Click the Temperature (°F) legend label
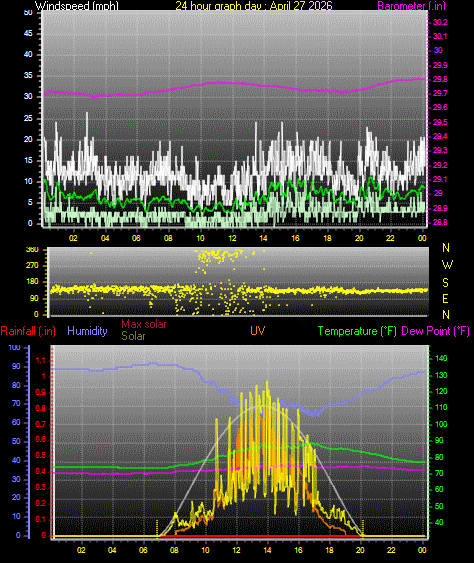 click(357, 331)
